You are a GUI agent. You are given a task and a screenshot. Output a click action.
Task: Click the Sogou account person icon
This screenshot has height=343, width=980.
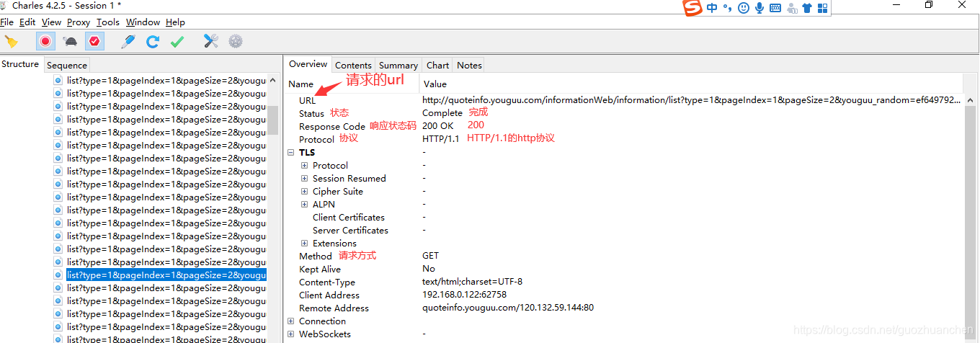pos(792,8)
